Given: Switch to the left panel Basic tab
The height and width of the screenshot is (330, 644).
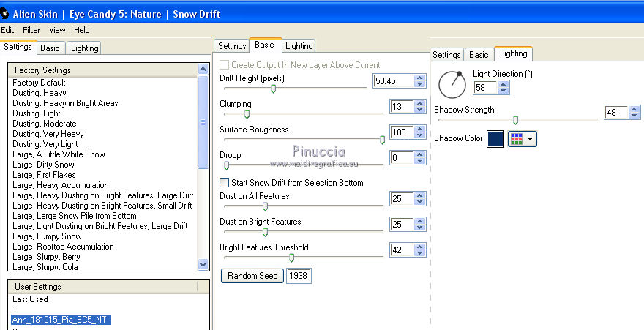Looking at the screenshot, I should click(x=50, y=48).
